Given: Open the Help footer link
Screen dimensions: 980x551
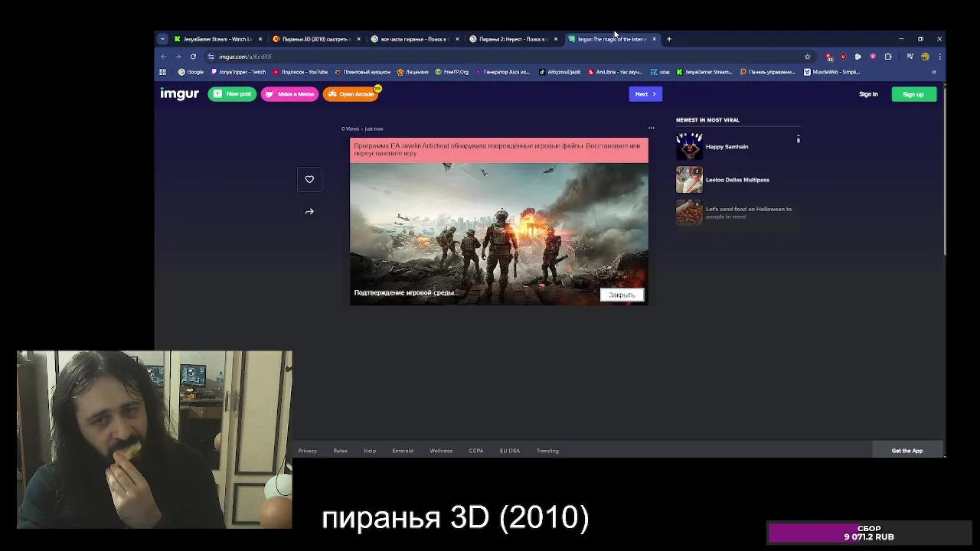Looking at the screenshot, I should [370, 451].
